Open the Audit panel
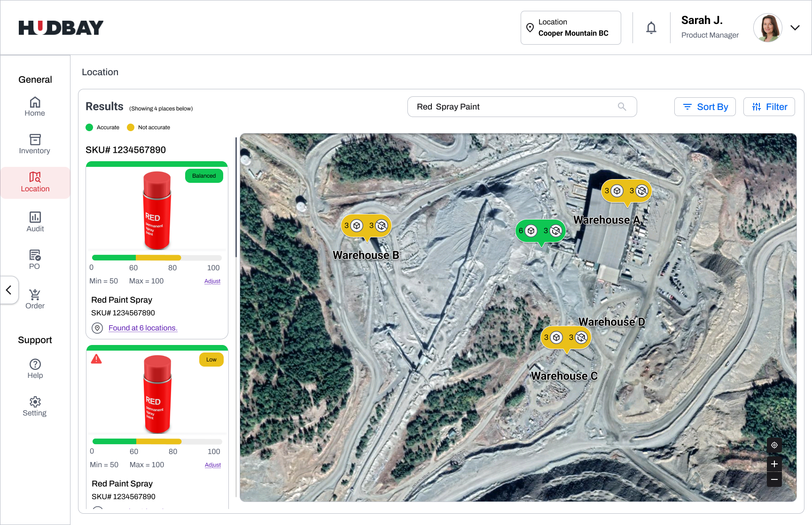Screen dimensions: 812x525 [x=35, y=221]
